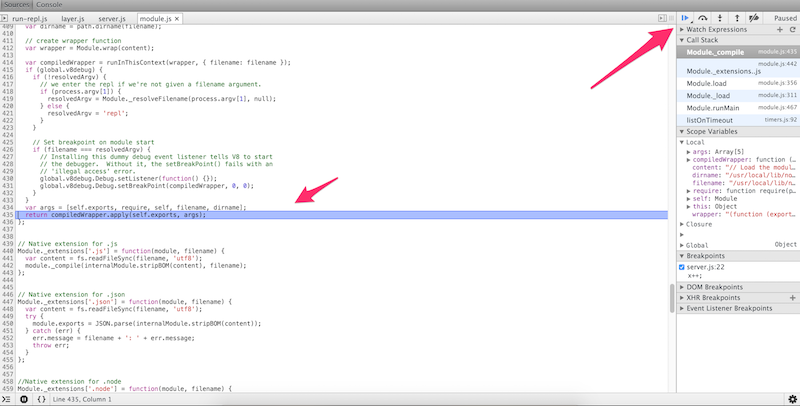The image size is (800, 406).
Task: Click line number 412 in the gutter
Action: click(7, 48)
